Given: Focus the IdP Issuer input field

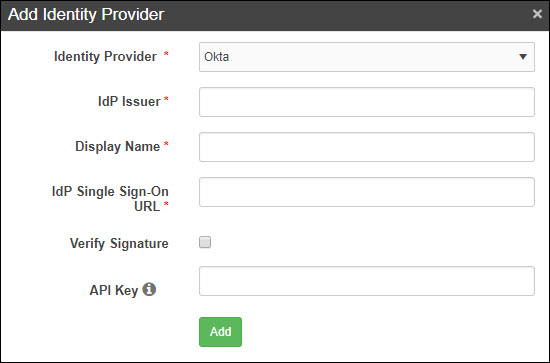Looking at the screenshot, I should (367, 102).
